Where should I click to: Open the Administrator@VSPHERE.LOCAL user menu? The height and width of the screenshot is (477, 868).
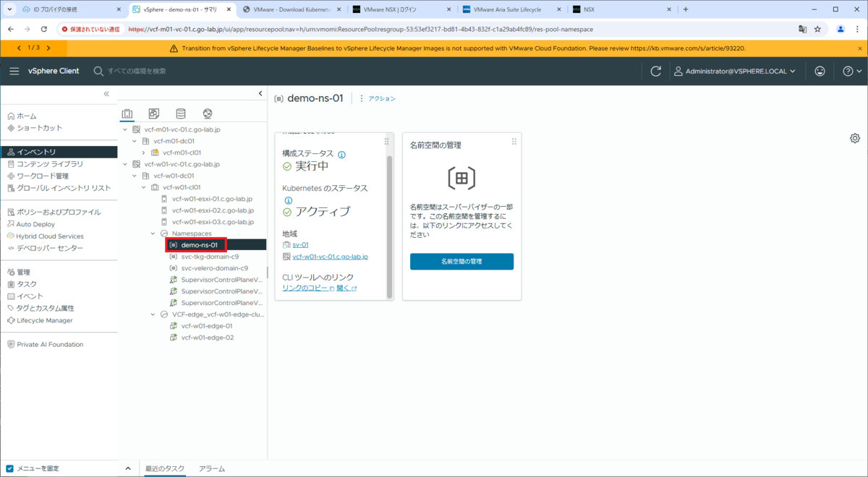pyautogui.click(x=735, y=71)
